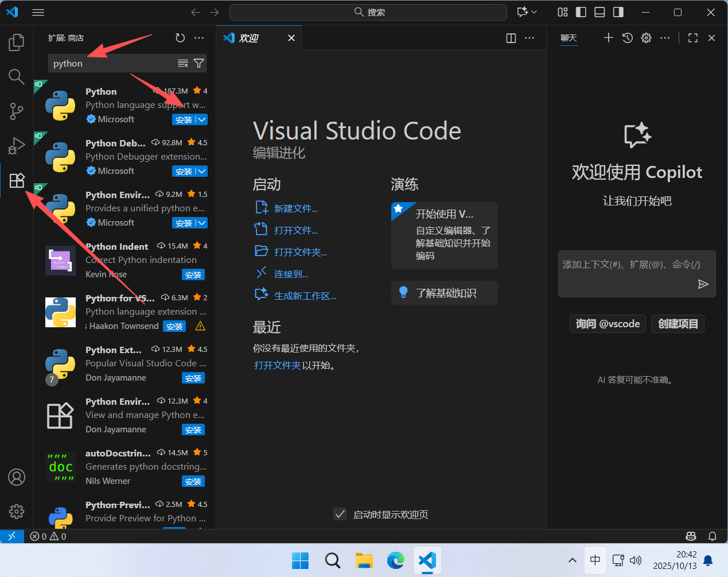Open the extension filter funnel
The width and height of the screenshot is (728, 577).
coord(198,63)
